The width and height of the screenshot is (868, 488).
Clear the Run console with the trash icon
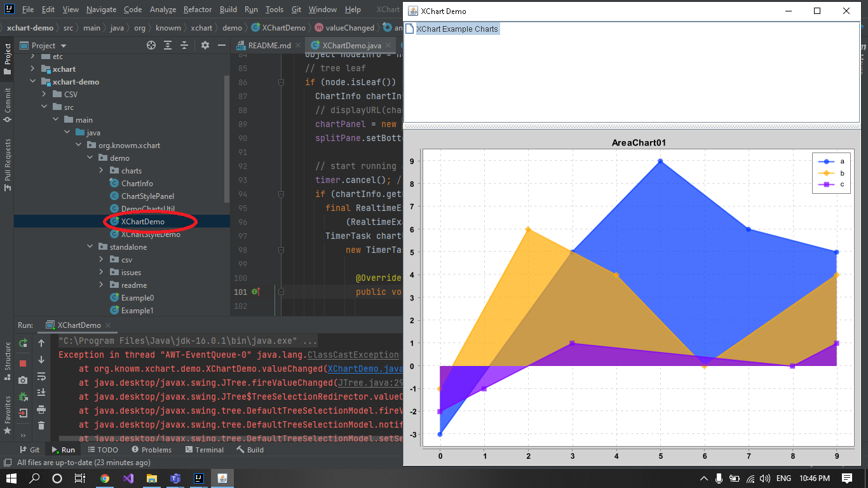41,426
